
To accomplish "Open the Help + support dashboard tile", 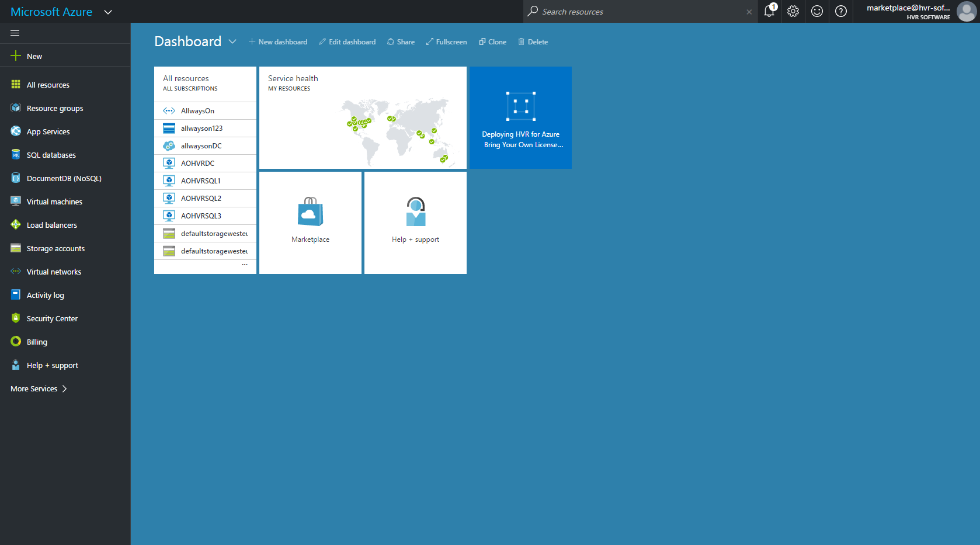I will [x=415, y=223].
